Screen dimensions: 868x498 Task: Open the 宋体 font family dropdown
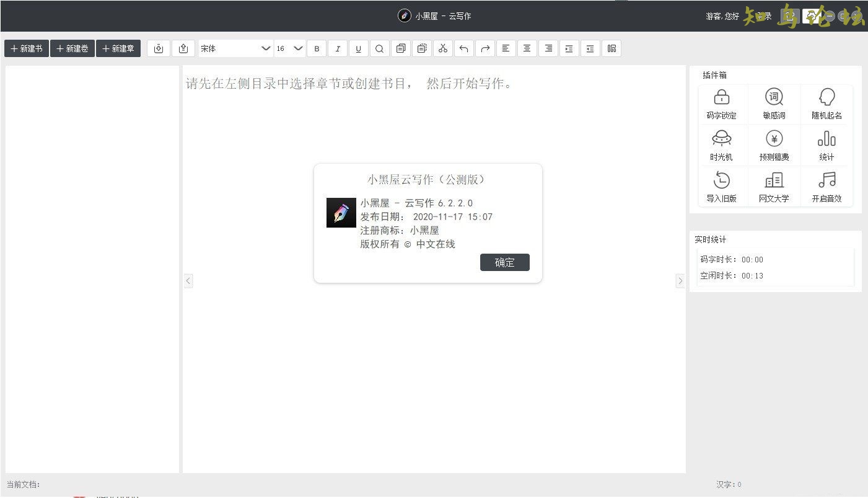(x=235, y=48)
